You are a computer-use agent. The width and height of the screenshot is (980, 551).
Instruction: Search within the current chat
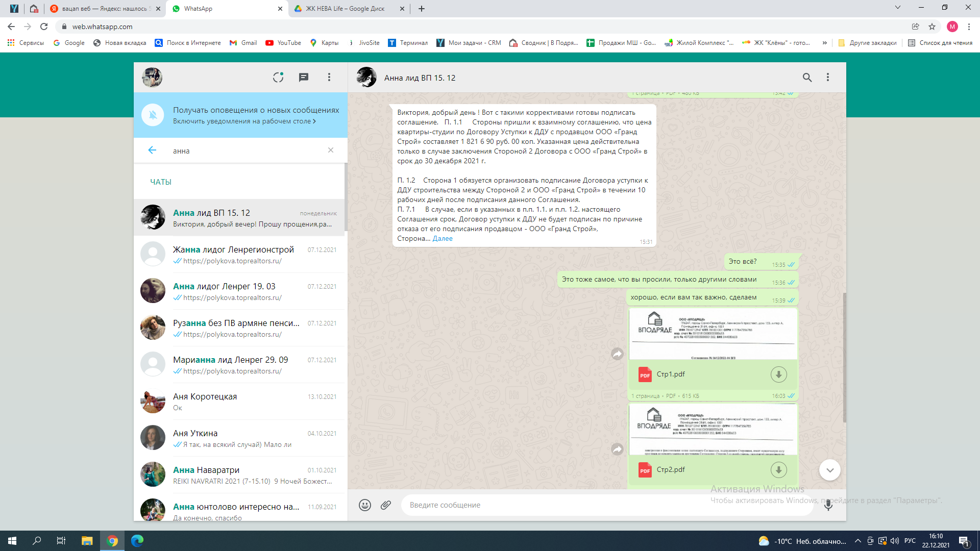click(x=807, y=77)
